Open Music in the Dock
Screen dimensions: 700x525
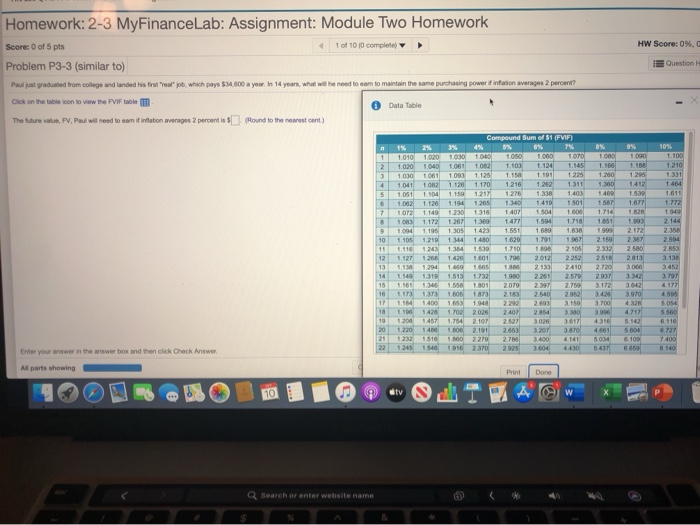click(x=345, y=393)
